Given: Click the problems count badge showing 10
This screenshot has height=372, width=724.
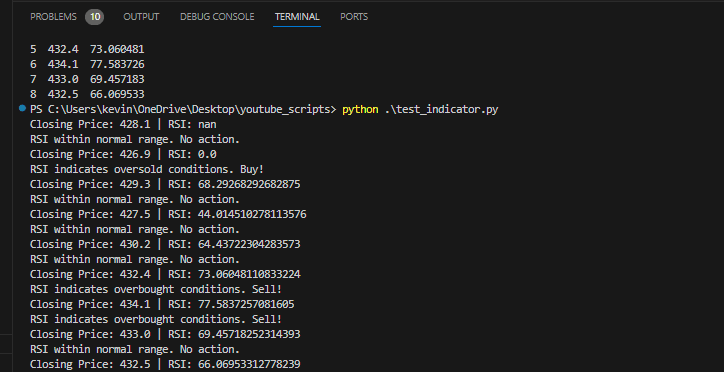Looking at the screenshot, I should [95, 17].
